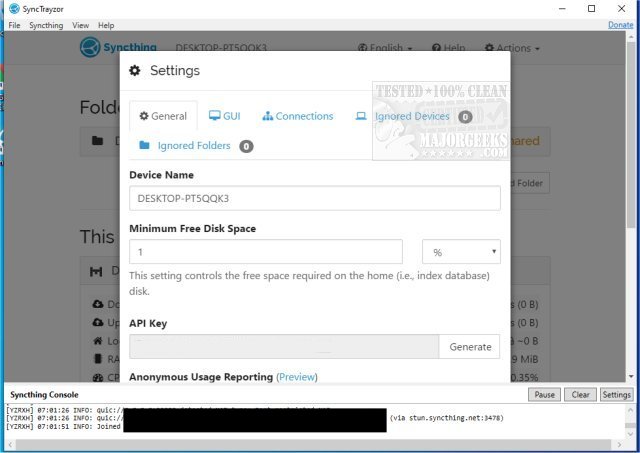Click the Ignored Devices count badge

pyautogui.click(x=465, y=117)
